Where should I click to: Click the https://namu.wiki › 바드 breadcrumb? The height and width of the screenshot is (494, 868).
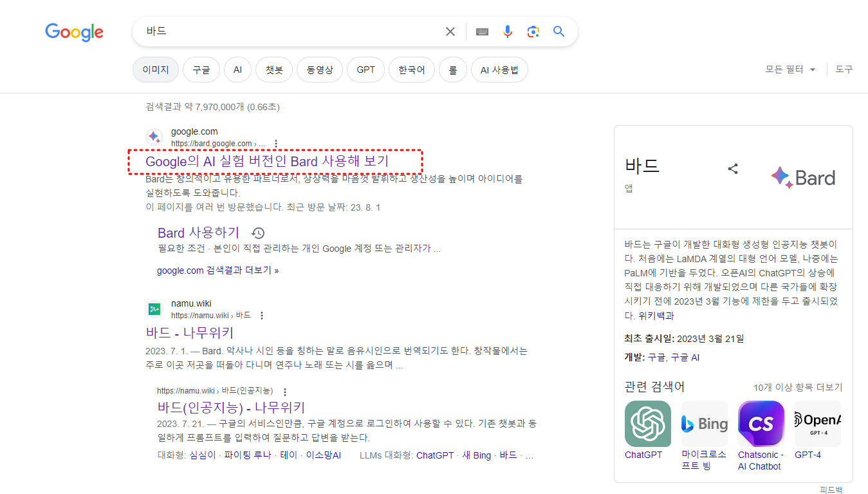click(x=211, y=316)
